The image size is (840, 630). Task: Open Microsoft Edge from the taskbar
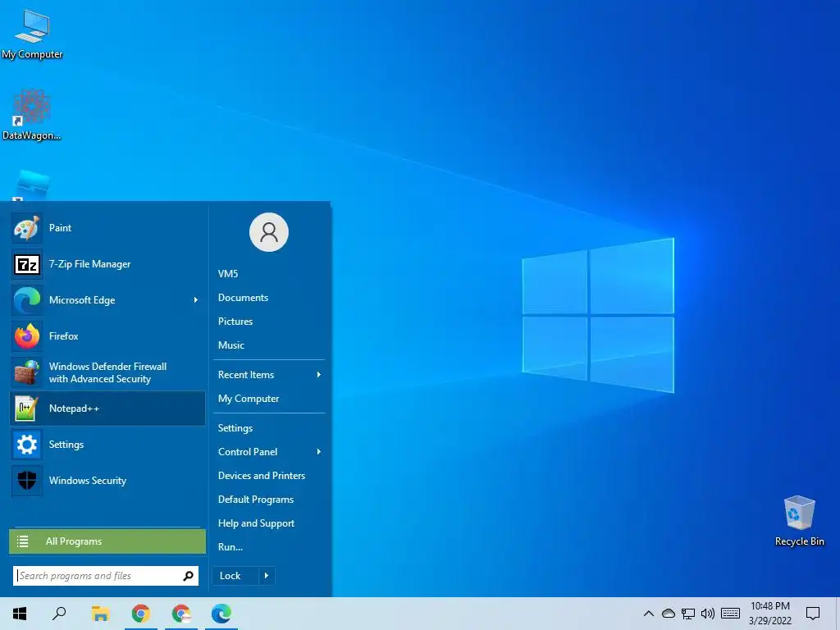point(221,614)
